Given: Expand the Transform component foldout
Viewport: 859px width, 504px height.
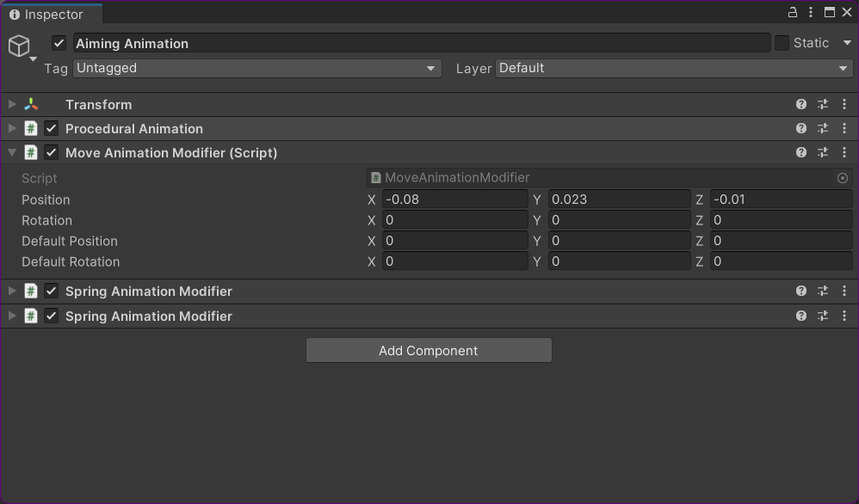Looking at the screenshot, I should 11,104.
